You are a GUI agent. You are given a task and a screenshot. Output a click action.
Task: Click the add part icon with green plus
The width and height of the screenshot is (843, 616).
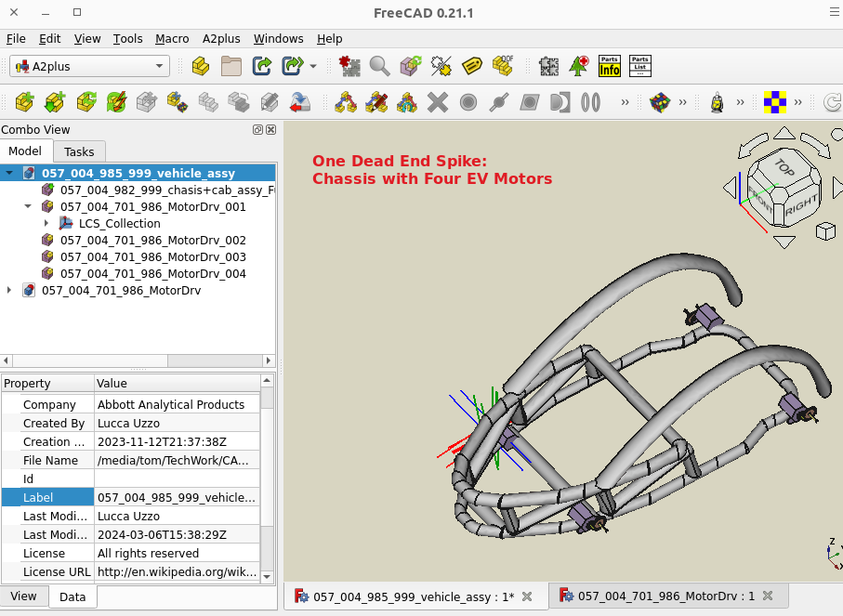pos(25,101)
